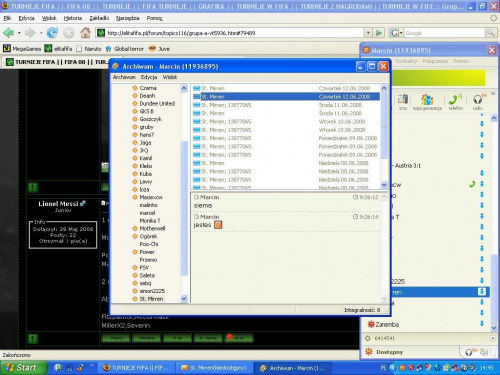Select simon2225 in archive contact tree
The height and width of the screenshot is (375, 500).
[x=152, y=291]
